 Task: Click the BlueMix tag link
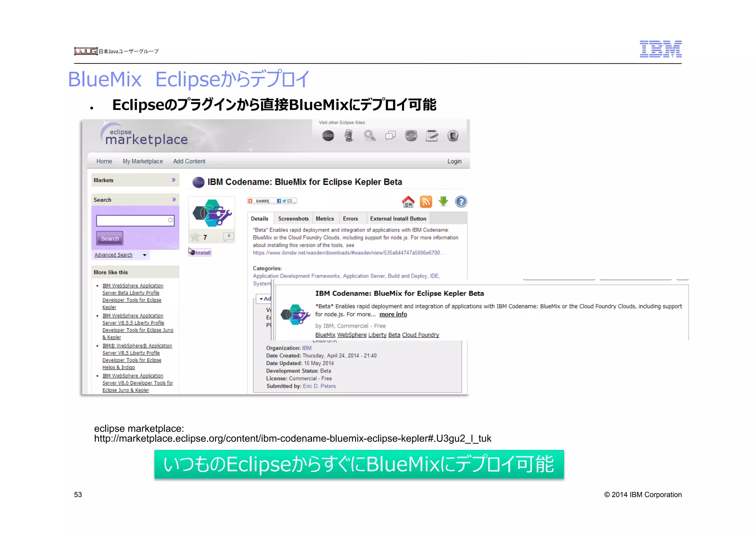pyautogui.click(x=325, y=335)
